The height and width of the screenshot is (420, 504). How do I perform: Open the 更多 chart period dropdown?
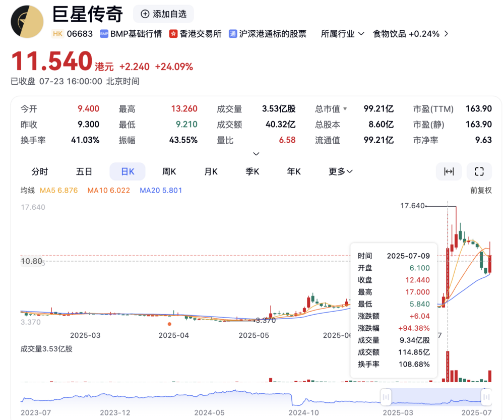(340, 171)
